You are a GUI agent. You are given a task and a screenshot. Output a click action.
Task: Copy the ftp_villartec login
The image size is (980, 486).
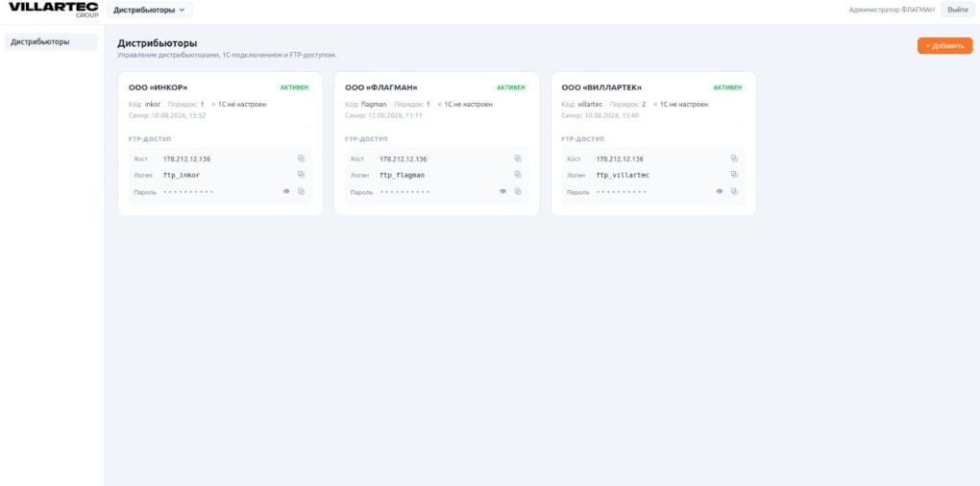click(734, 175)
